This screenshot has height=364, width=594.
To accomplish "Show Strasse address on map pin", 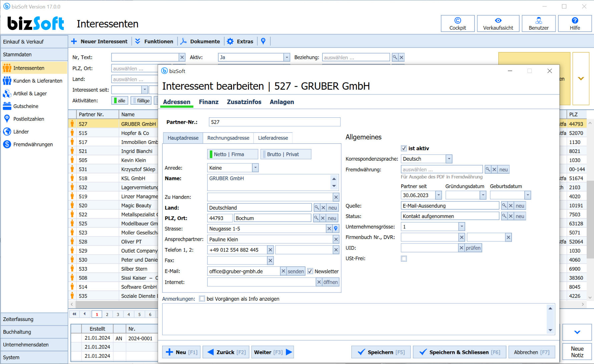I will coord(336,228).
